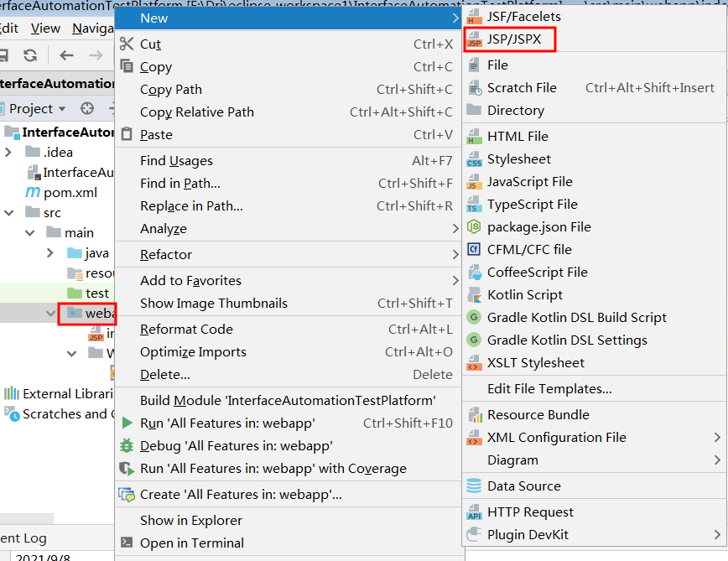Click the toolbar back arrow

pyautogui.click(x=66, y=55)
